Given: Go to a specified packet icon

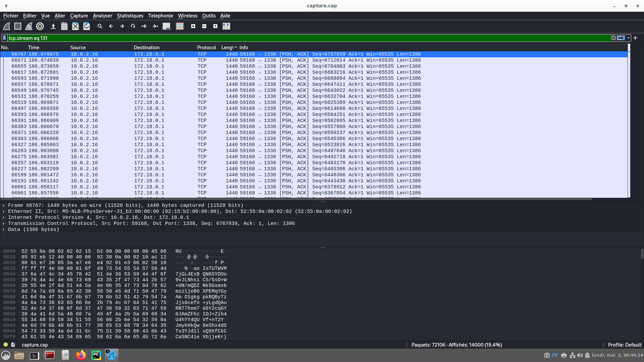Looking at the screenshot, I should point(133,26).
